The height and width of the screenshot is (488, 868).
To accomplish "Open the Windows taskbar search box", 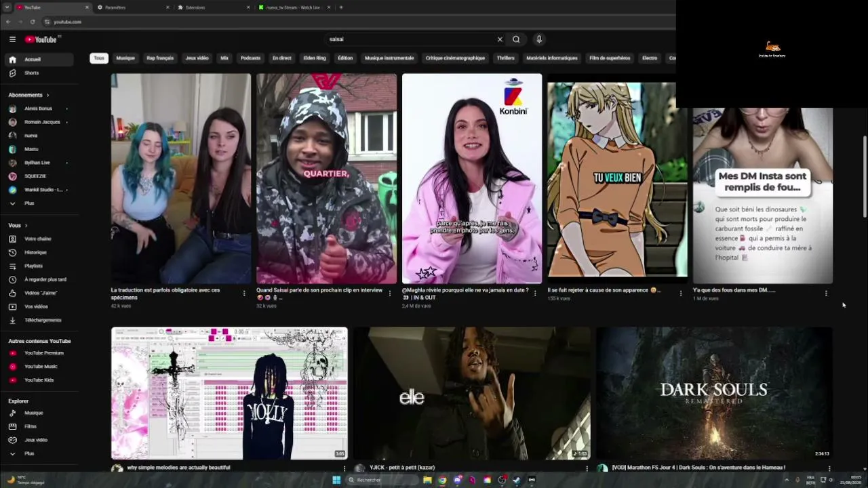I will 380,480.
